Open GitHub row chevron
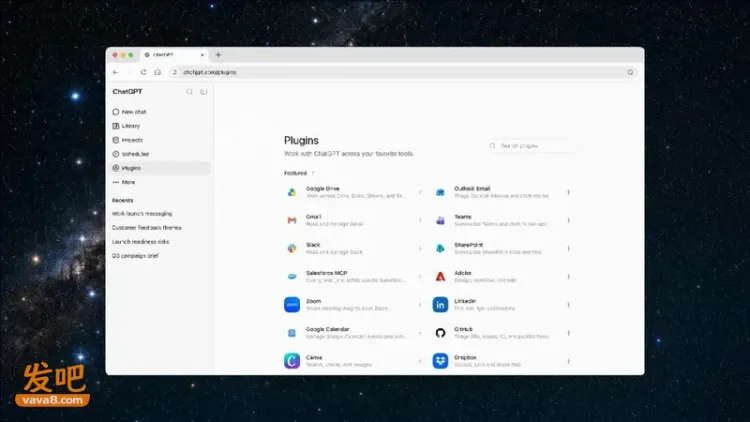 click(x=568, y=333)
